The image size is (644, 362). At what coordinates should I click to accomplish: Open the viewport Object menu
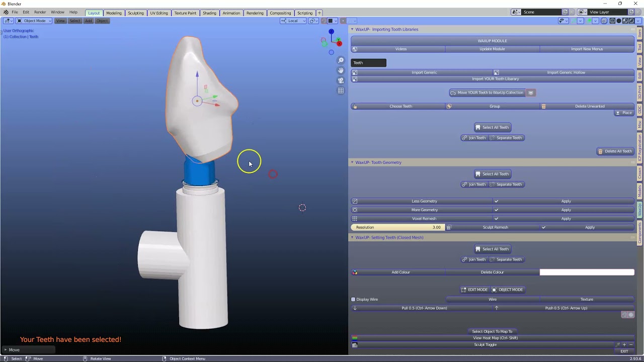(x=102, y=21)
